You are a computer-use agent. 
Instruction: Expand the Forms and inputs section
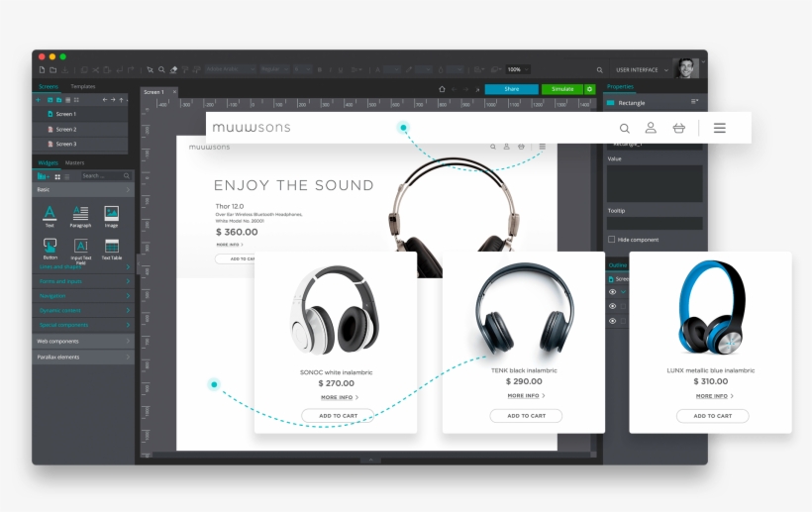[83, 281]
